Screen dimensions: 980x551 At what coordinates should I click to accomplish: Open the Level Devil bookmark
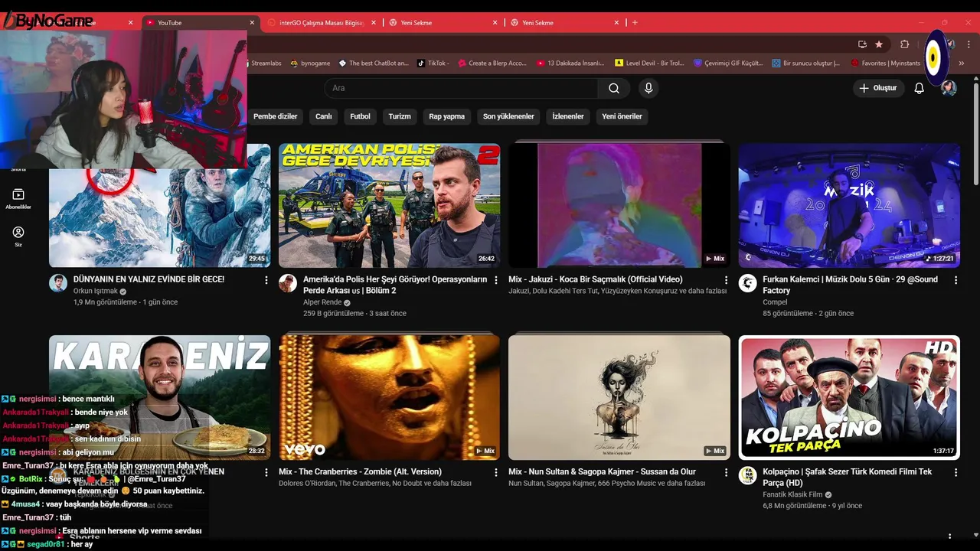(650, 64)
